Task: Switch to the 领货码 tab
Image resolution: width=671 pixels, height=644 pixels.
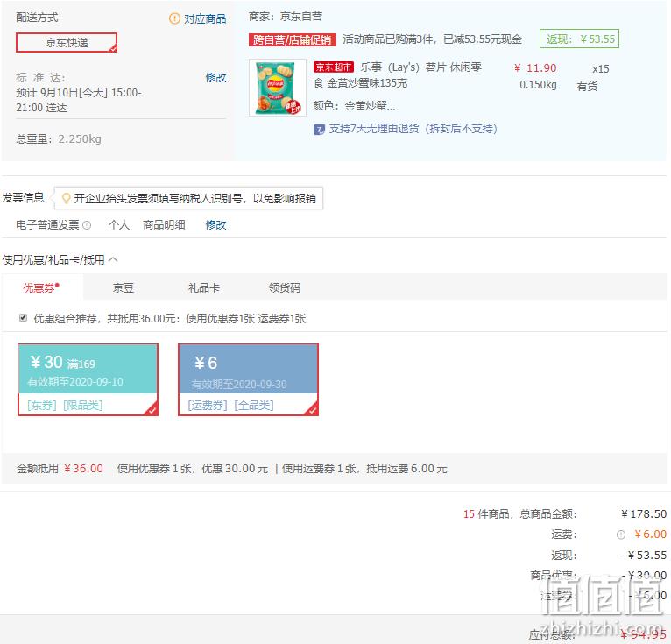Action: [x=285, y=288]
